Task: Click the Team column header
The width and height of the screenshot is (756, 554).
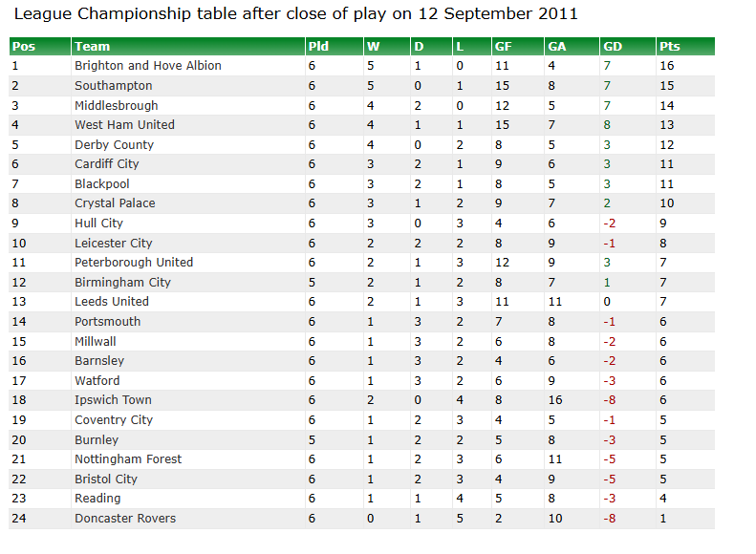Action: tap(93, 46)
